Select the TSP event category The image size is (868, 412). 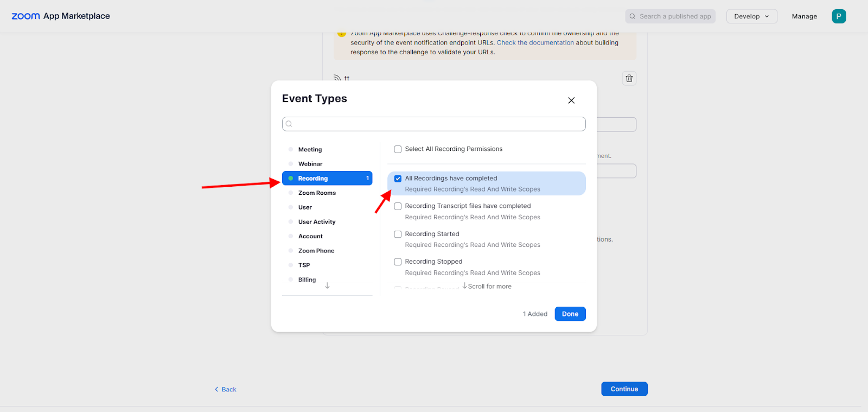click(x=327, y=265)
